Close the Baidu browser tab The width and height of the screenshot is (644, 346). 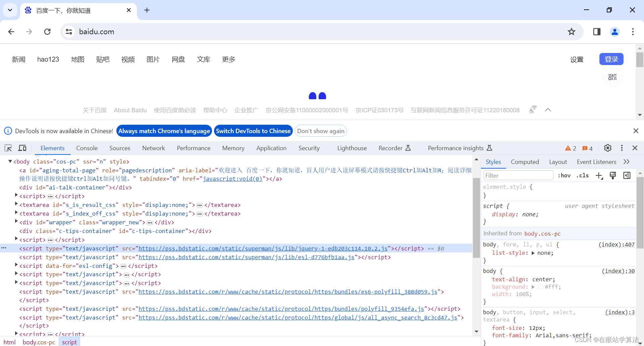pos(129,10)
